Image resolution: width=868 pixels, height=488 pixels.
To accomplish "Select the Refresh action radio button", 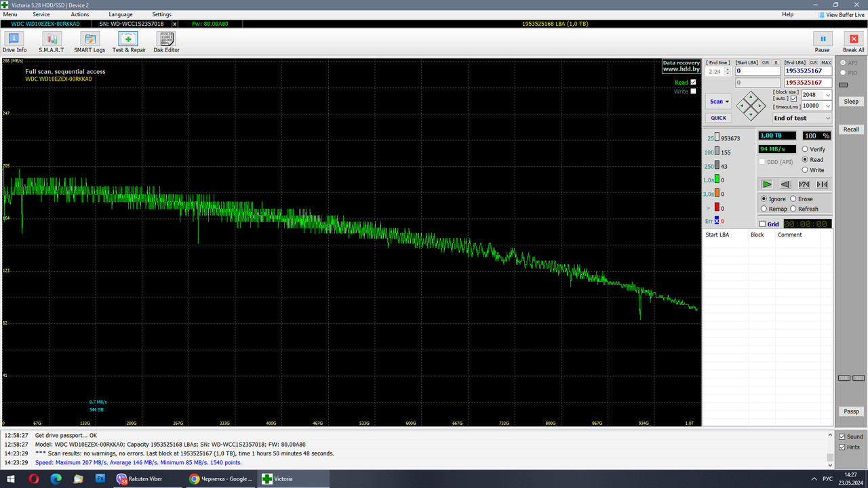I will point(793,209).
